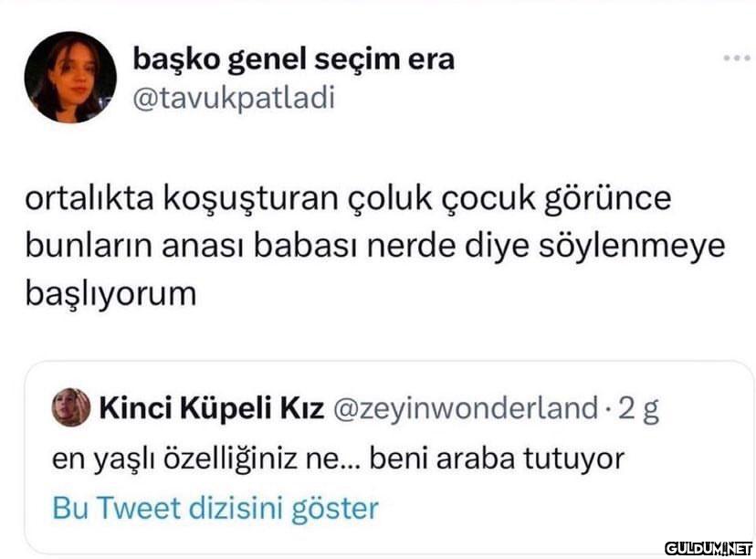
Task: Click the başko genel seçim era profile avatar
Action: click(70, 77)
